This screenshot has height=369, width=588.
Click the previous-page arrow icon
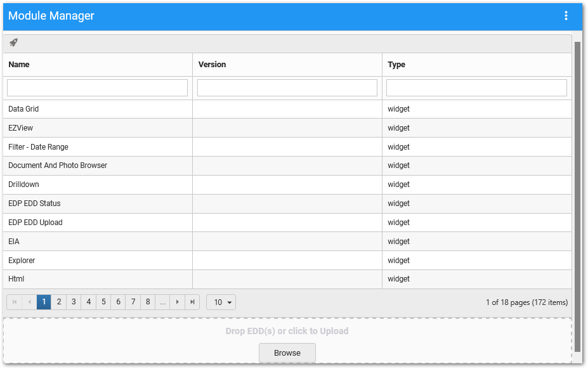point(29,302)
